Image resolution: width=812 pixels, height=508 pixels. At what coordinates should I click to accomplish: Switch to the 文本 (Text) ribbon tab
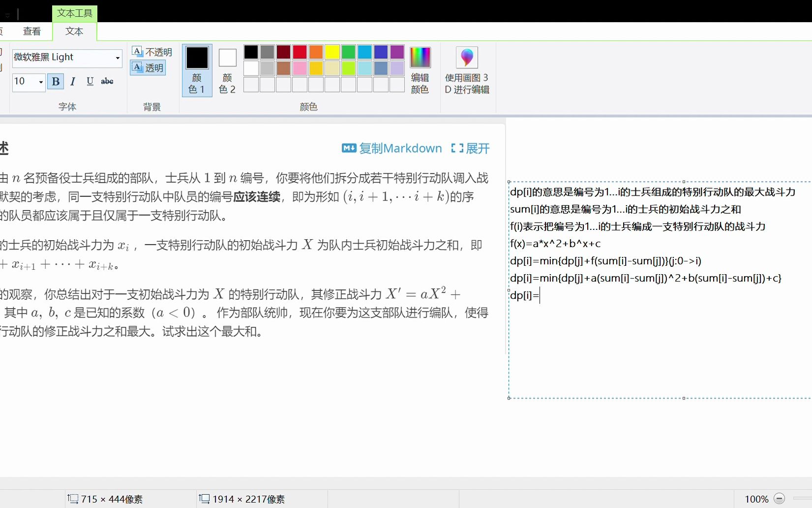pos(74,31)
